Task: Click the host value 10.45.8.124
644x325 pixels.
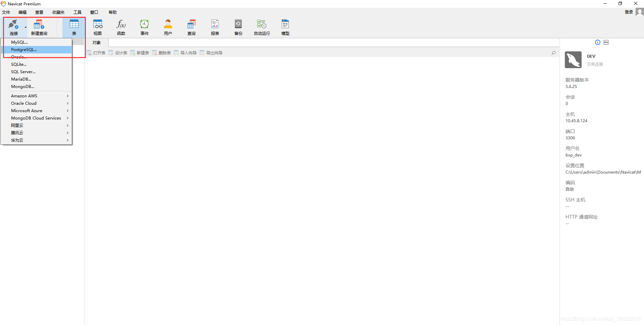Action: (x=576, y=121)
